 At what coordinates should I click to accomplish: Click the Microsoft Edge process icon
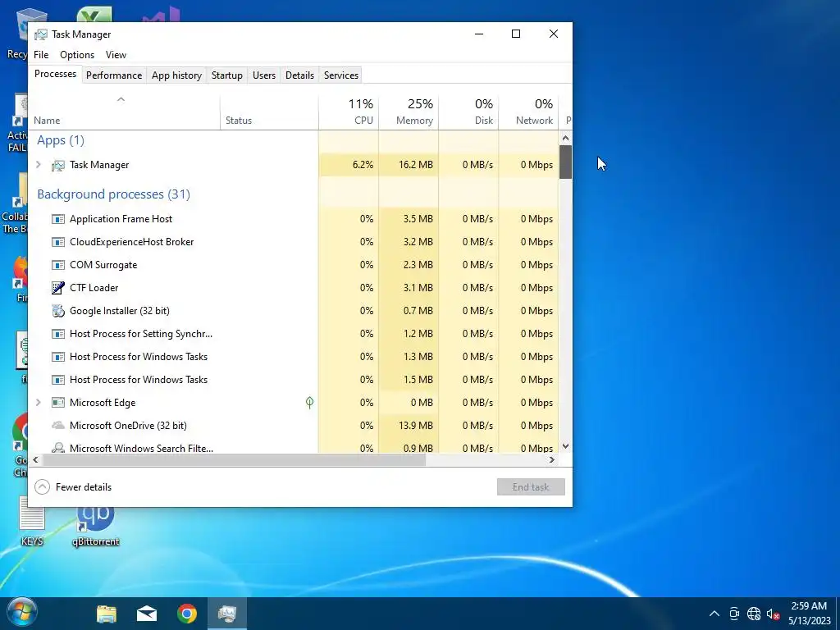(58, 403)
